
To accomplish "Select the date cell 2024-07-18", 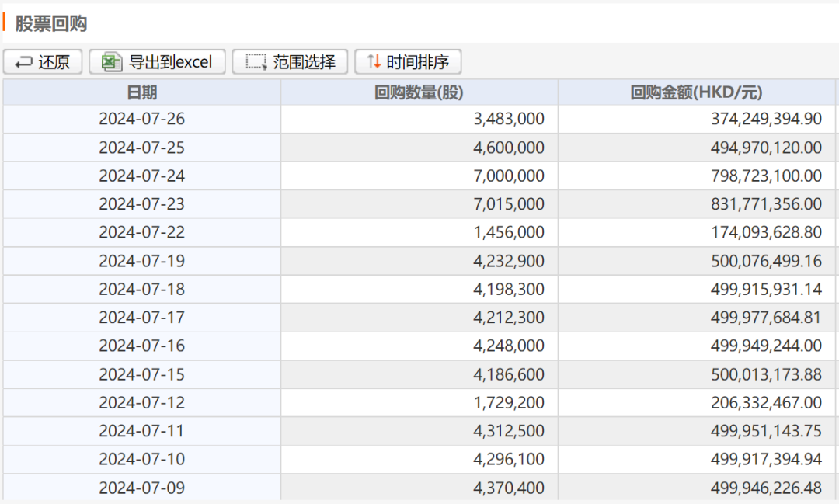I will (x=142, y=289).
